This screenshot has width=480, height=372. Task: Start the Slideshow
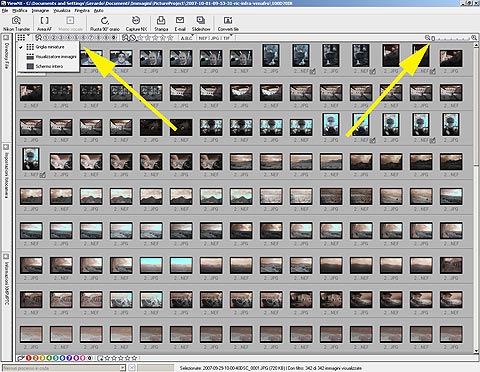[201, 24]
